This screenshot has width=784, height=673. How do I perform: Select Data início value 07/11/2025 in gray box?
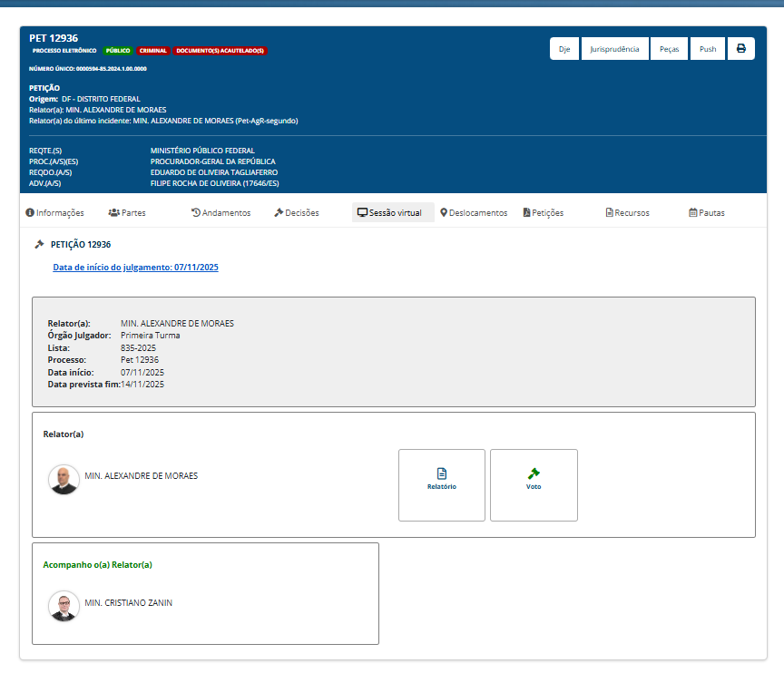[x=142, y=372]
